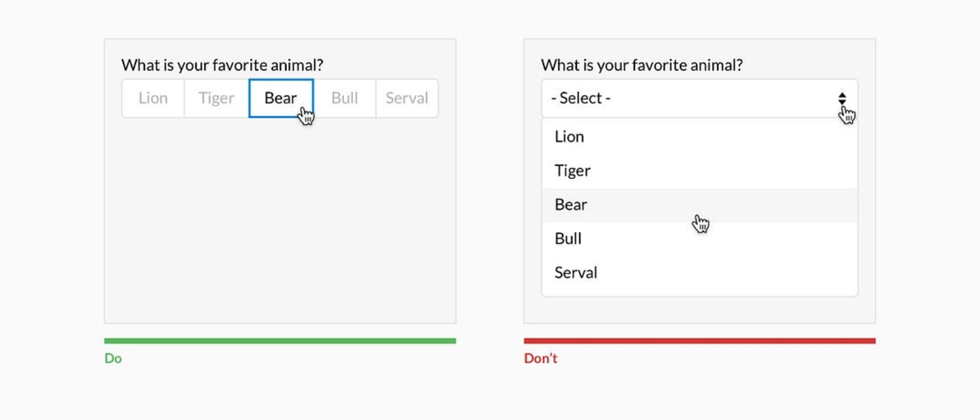Click the green 'Do' label
The width and height of the screenshot is (980, 420).
point(114,358)
